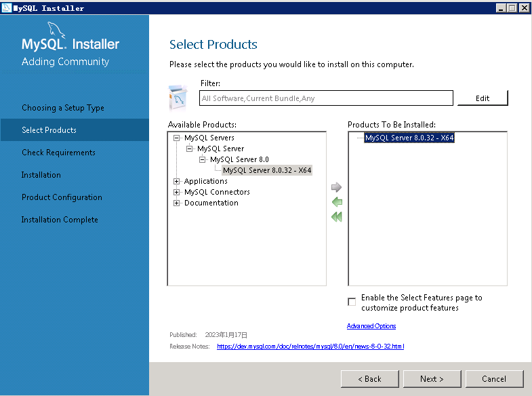
Task: Click the published date 2023年1月17日
Action: click(226, 334)
